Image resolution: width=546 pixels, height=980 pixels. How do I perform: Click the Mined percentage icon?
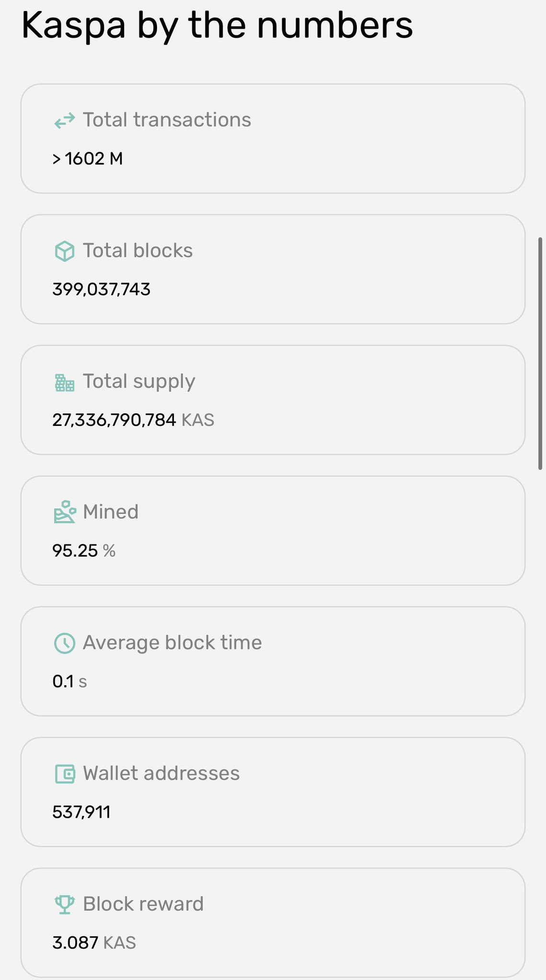click(65, 512)
